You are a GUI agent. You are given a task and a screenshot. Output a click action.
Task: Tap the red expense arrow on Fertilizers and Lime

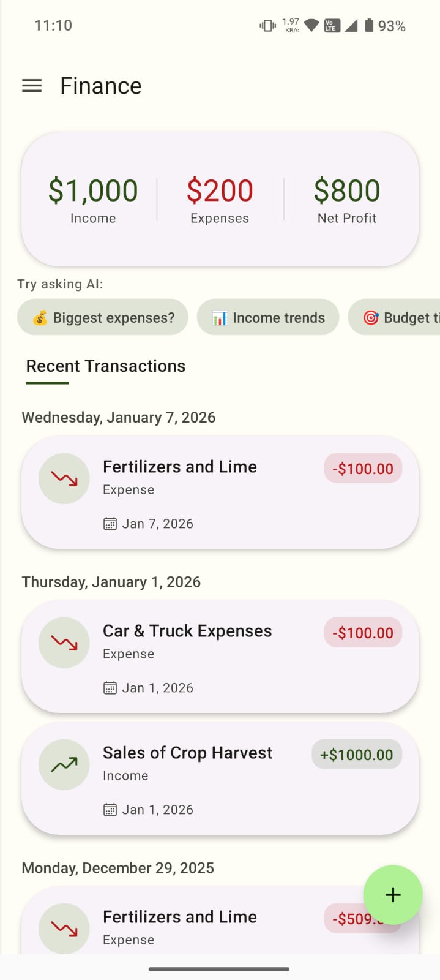64,478
